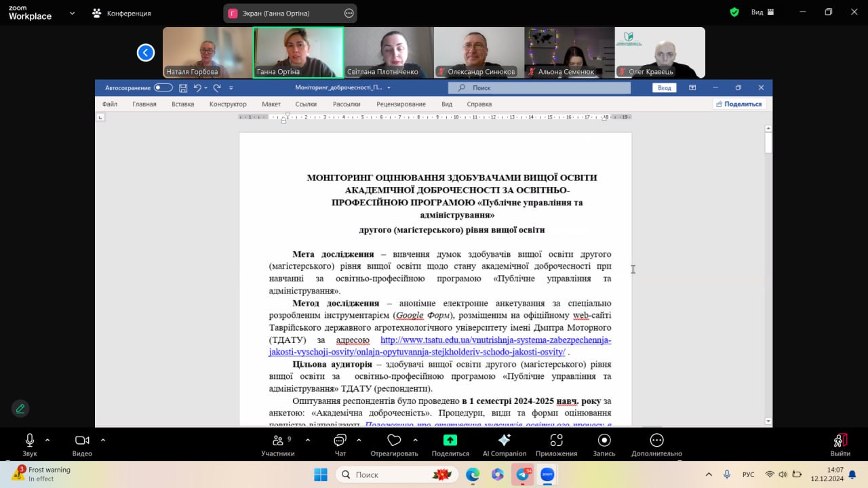Switch to the Главная ribbon tab
868x488 pixels.
pos(144,104)
